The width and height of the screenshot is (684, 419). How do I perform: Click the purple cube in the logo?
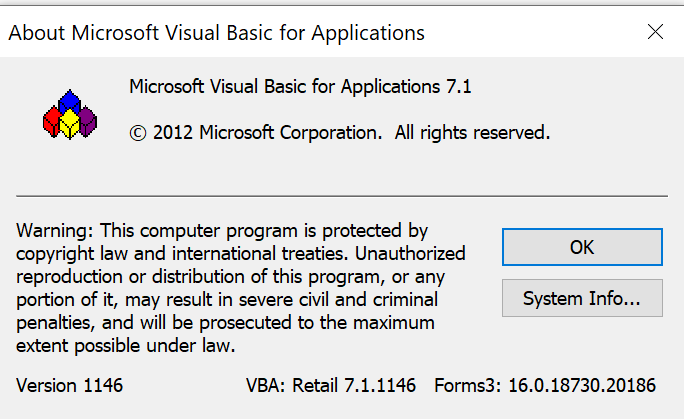click(88, 121)
